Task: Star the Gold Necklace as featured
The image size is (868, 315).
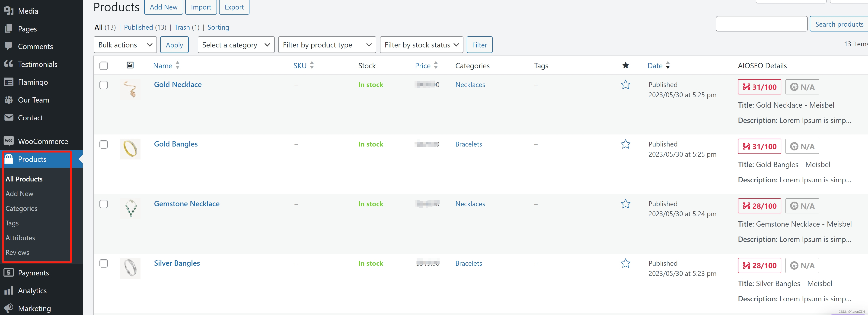Action: point(625,85)
